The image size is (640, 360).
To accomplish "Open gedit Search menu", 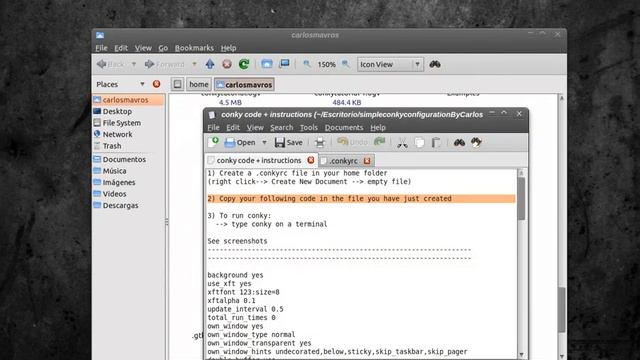I will pos(282,127).
